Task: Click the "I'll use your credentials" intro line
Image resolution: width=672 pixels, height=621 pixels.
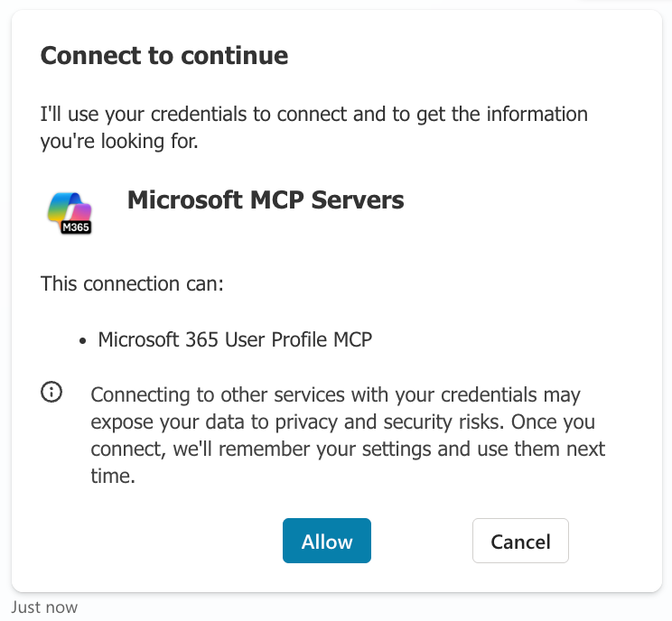Action: point(314,115)
